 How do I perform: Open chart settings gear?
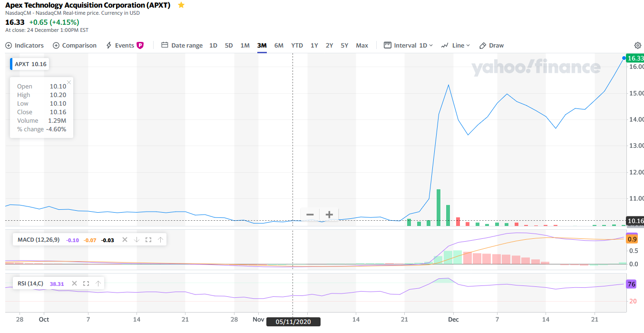tap(638, 46)
